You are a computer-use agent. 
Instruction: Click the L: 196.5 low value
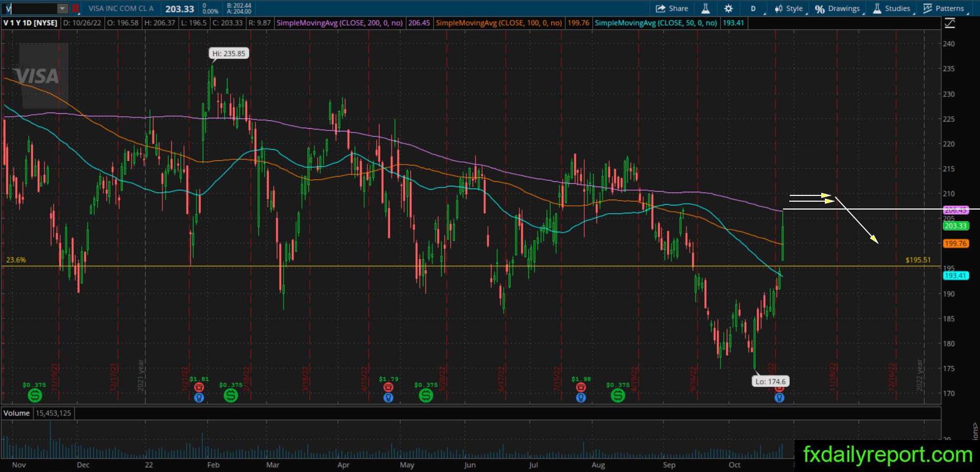[x=193, y=23]
